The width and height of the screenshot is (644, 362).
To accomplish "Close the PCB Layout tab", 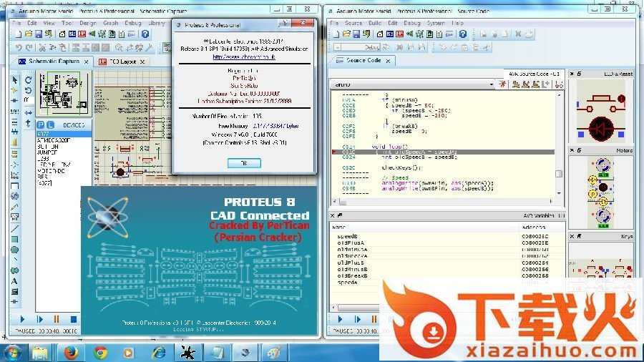I will [142, 62].
